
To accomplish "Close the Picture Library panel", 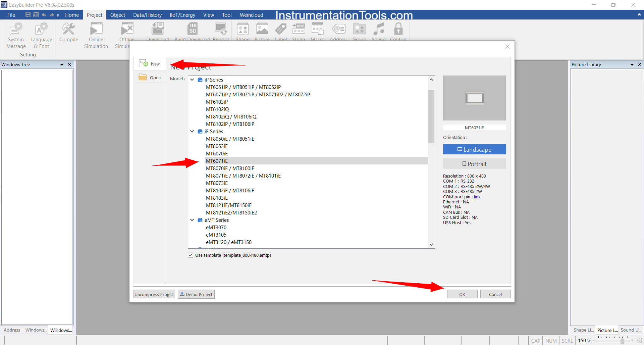I will (x=640, y=64).
